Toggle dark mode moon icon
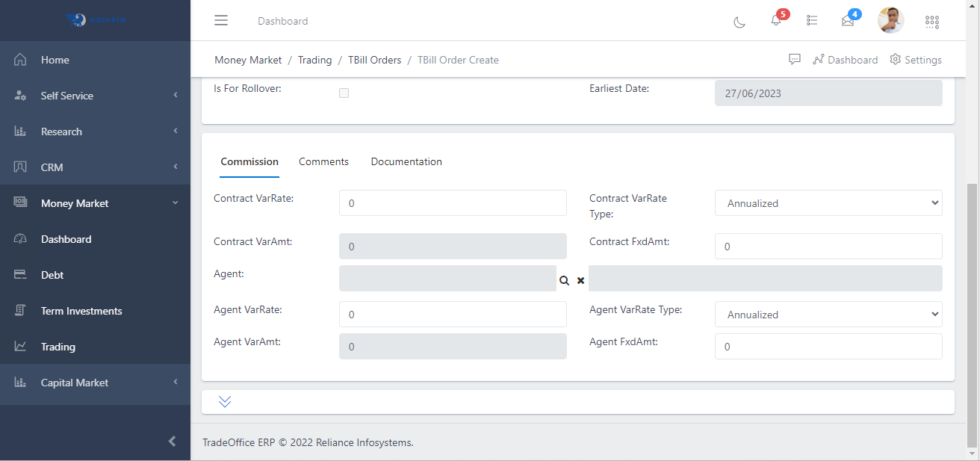The height and width of the screenshot is (461, 980). tap(739, 22)
